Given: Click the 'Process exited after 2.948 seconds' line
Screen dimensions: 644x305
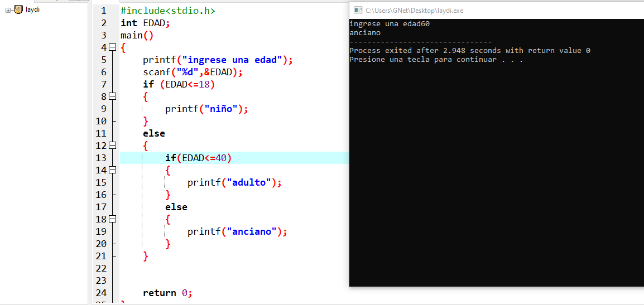Looking at the screenshot, I should pyautogui.click(x=470, y=51).
